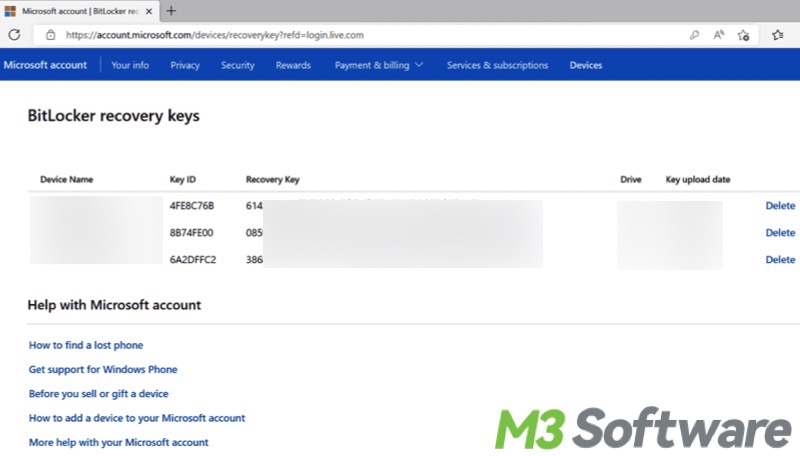Add this page to favorites star icon
The width and height of the screenshot is (800, 456).
743,35
